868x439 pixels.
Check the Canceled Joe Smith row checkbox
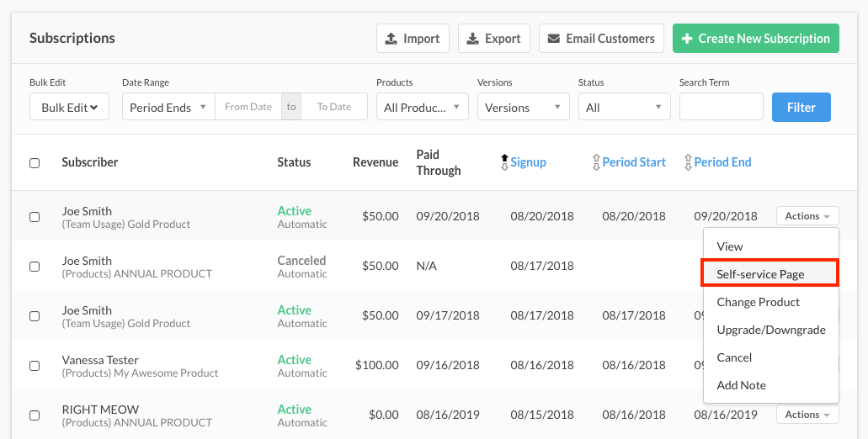tap(35, 267)
